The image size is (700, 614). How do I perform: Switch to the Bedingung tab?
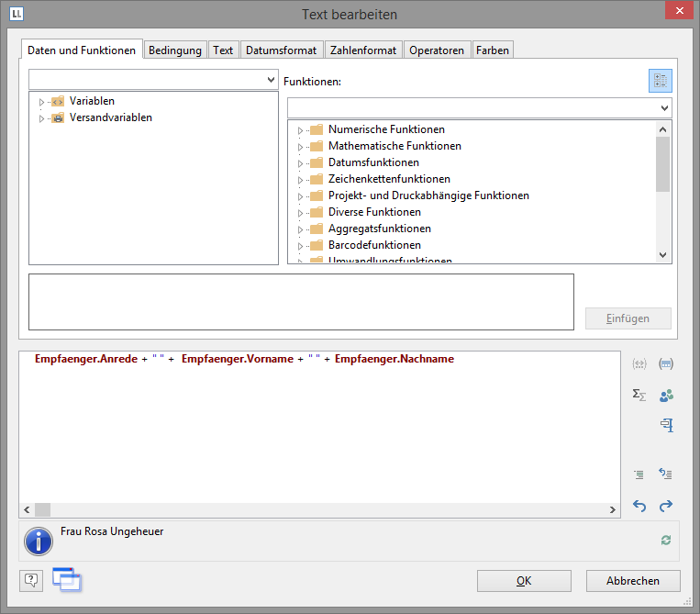[175, 50]
